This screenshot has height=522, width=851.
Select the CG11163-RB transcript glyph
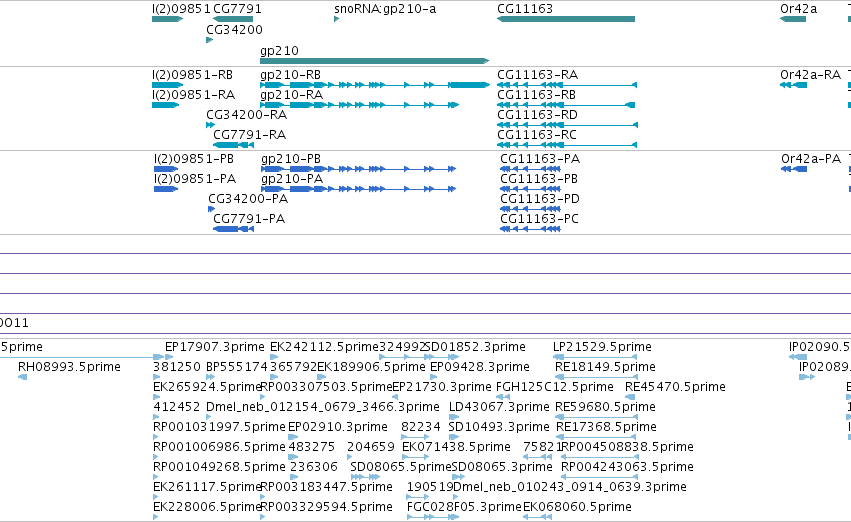pos(566,105)
